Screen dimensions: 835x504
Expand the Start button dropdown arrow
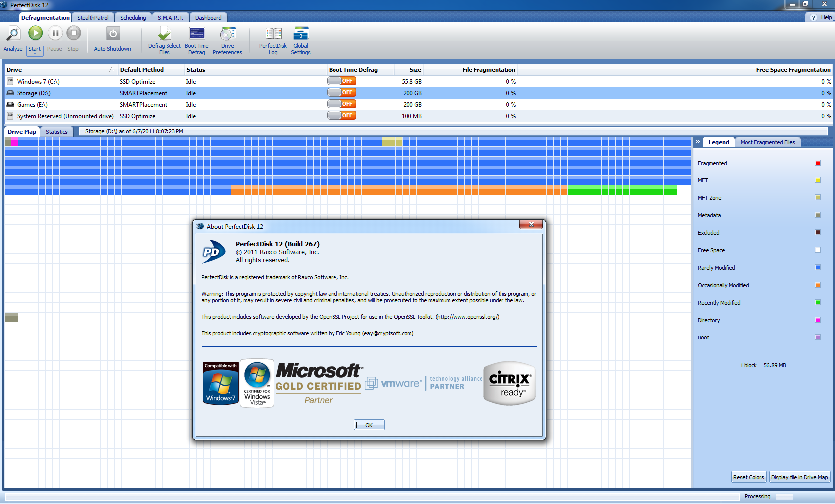coord(35,54)
